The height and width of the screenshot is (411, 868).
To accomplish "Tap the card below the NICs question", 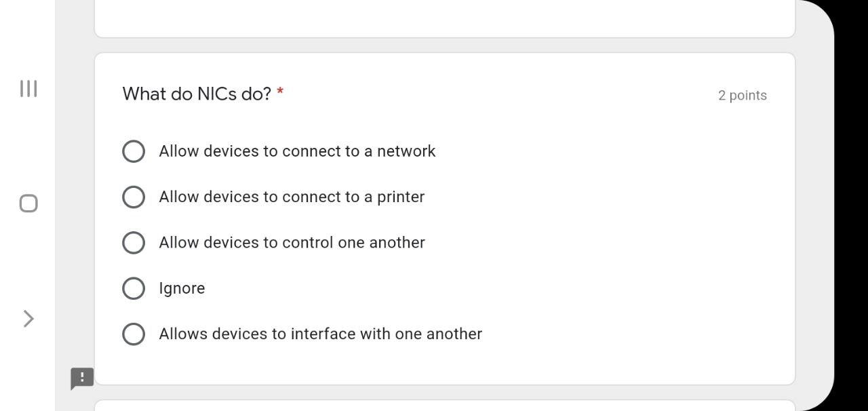I will (x=445, y=406).
